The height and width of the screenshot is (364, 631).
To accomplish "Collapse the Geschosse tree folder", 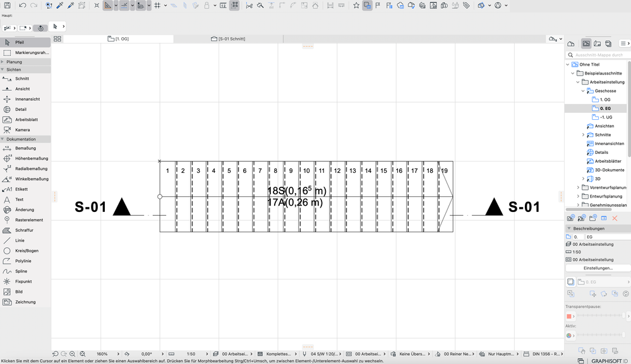I will point(583,91).
